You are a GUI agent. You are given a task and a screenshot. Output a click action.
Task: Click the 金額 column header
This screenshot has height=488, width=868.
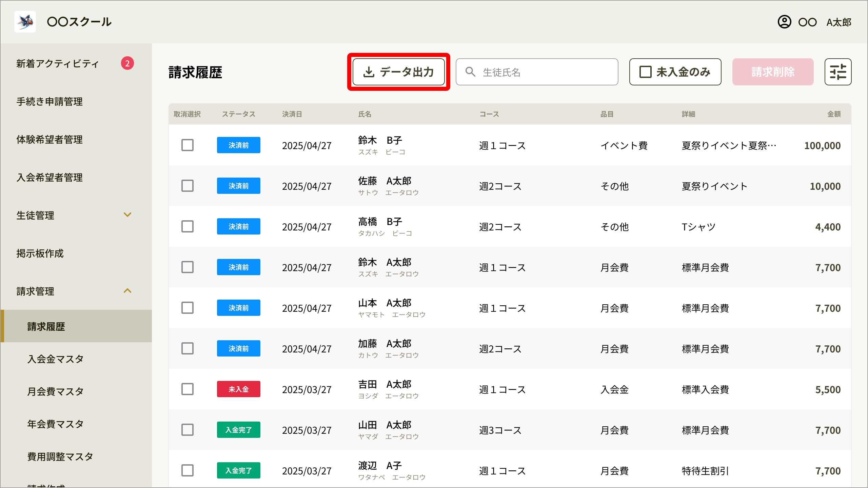834,114
